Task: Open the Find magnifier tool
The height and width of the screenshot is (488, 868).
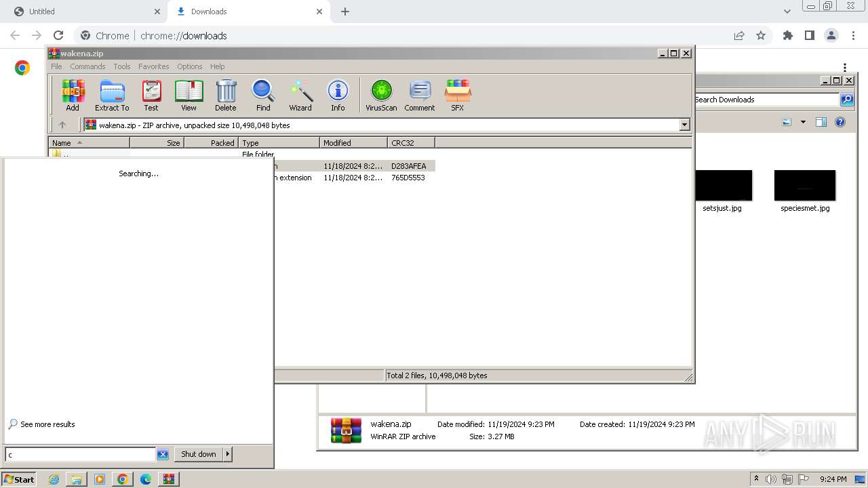Action: pyautogui.click(x=263, y=96)
